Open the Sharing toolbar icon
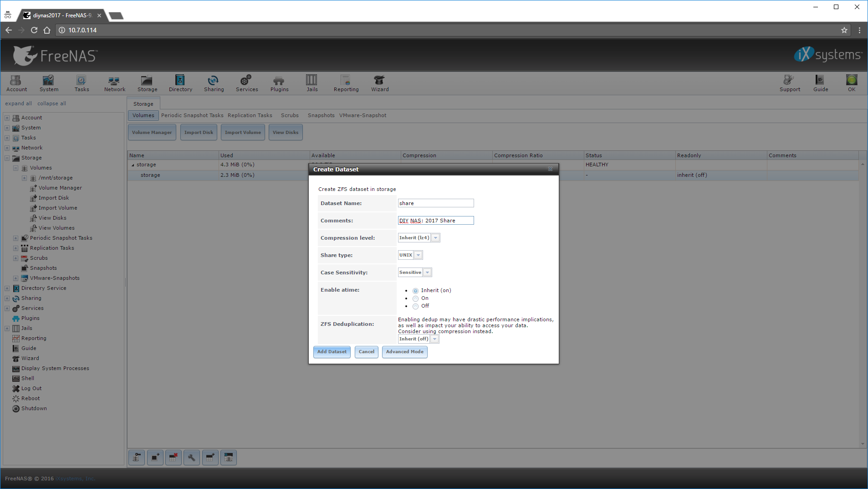This screenshot has width=868, height=489. [214, 83]
